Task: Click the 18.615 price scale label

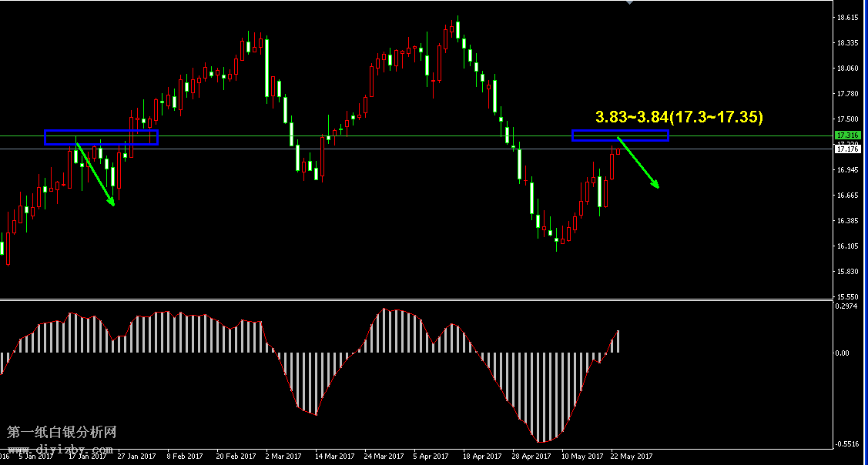Action: click(847, 18)
